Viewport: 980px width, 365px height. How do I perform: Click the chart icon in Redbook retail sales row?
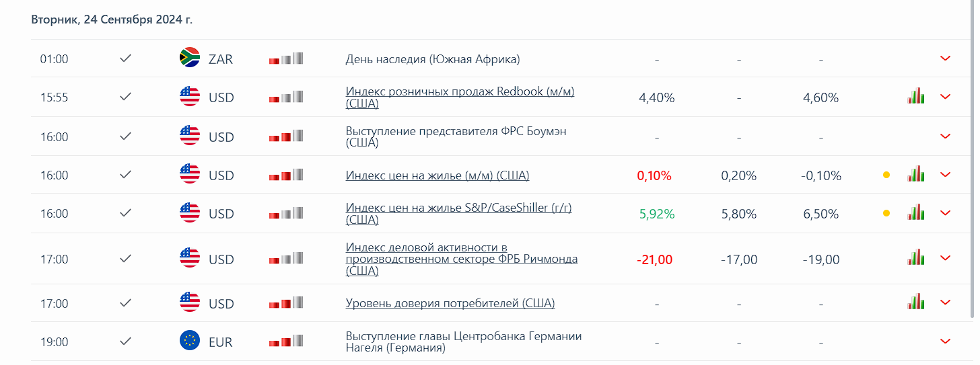[x=915, y=97]
